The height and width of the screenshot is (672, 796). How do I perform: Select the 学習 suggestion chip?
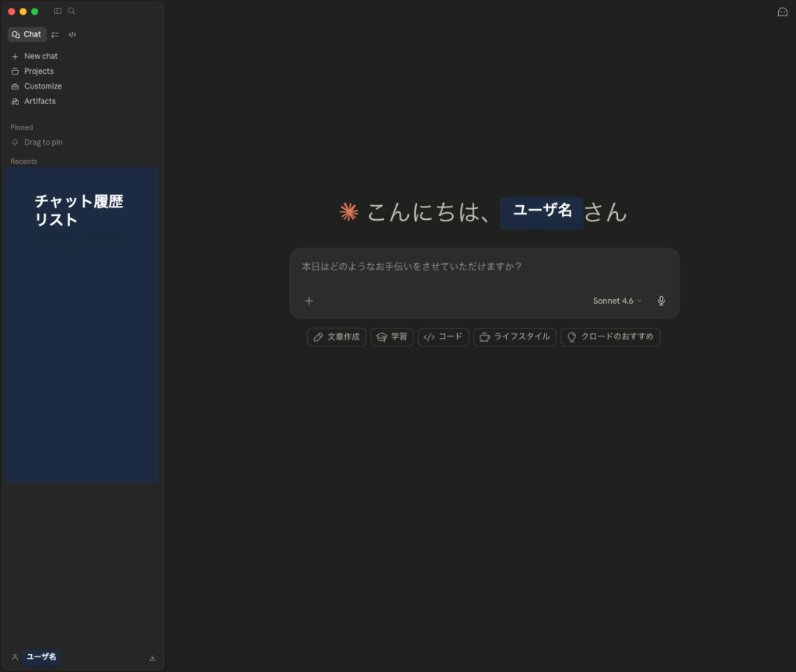coord(392,336)
